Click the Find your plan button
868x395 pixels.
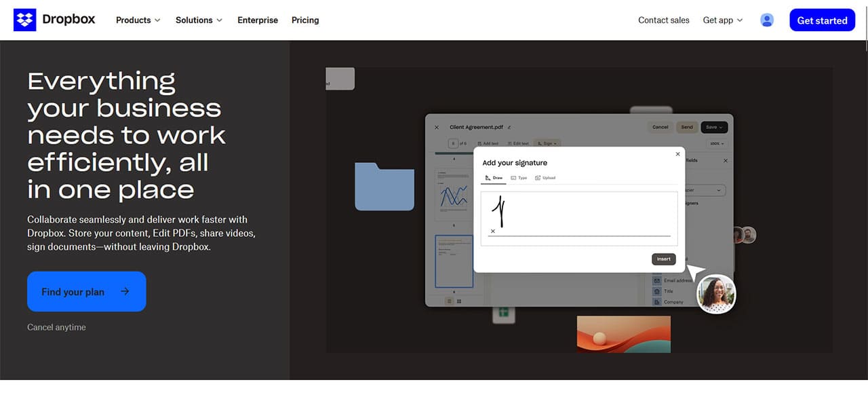(x=87, y=291)
